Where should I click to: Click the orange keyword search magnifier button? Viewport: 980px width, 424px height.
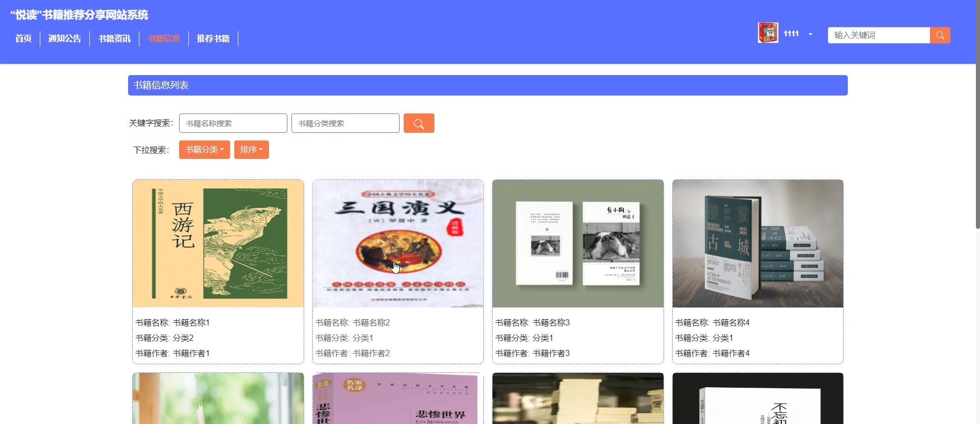pos(419,123)
